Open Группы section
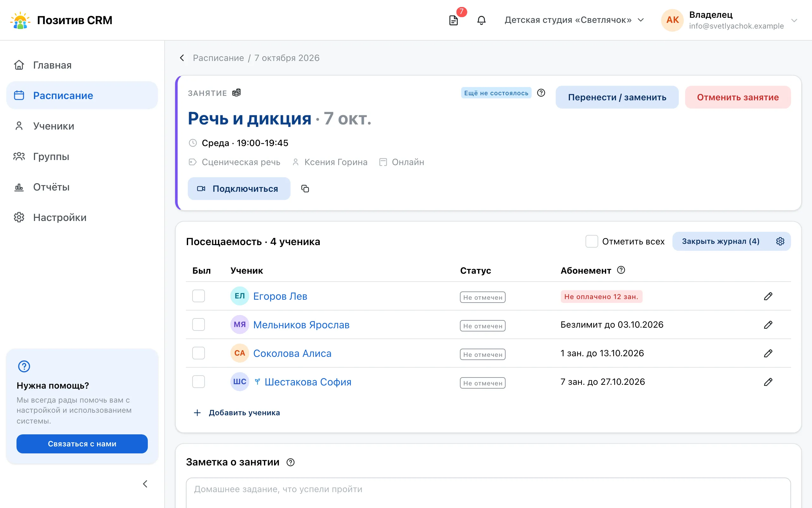The width and height of the screenshot is (812, 508). click(82, 156)
